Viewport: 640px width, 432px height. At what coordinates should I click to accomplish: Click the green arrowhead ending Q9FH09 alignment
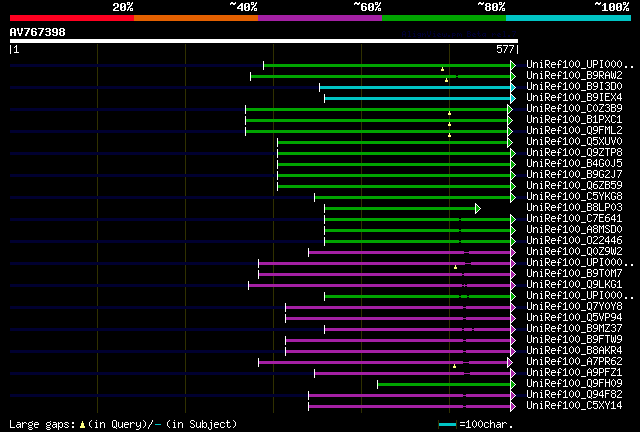[x=513, y=385]
